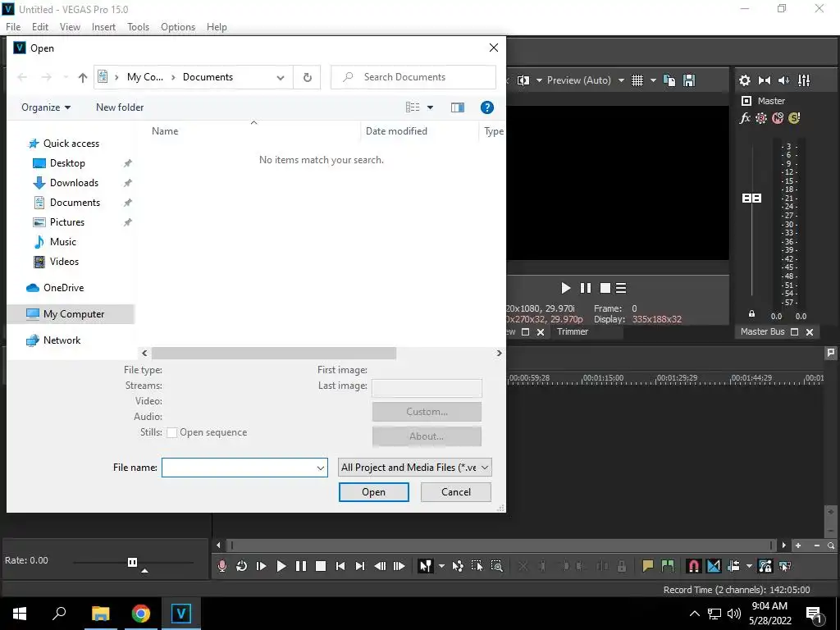Click the Insert Region icon
The image size is (840, 630).
point(668,566)
